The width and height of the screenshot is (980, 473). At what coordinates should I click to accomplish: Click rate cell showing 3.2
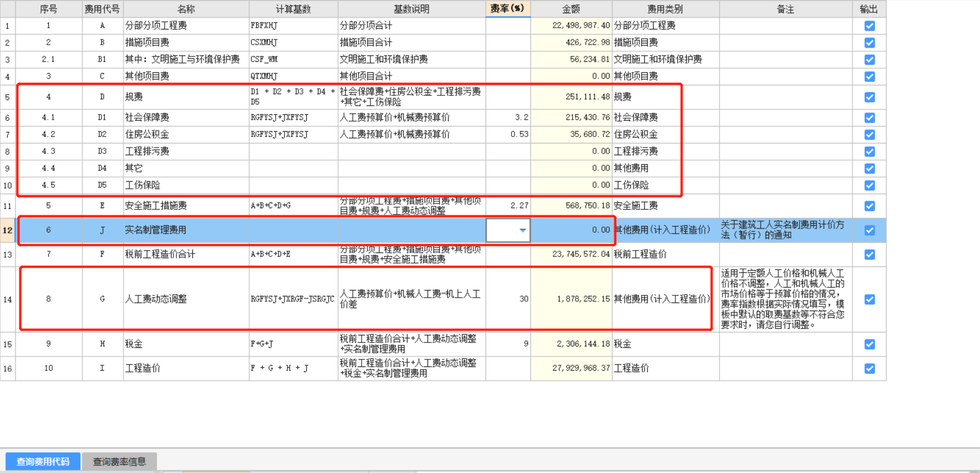click(508, 117)
